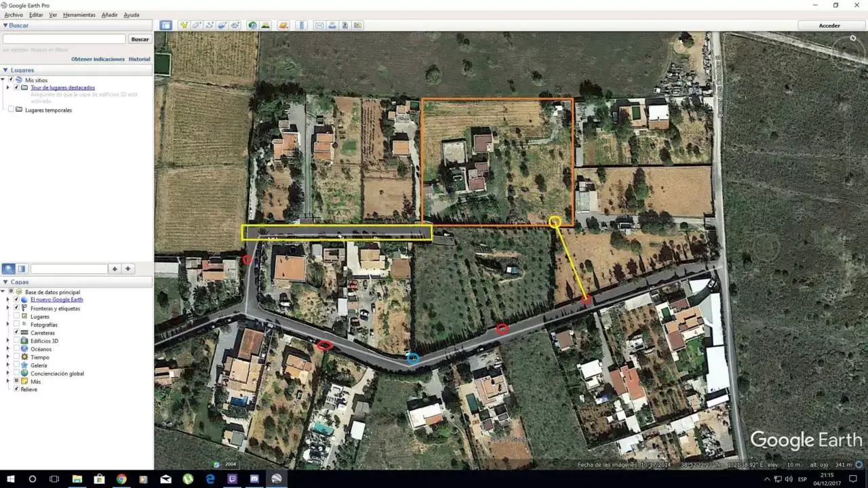Open the planet switcher (Saturn) icon
This screenshot has height=488, width=868.
click(x=283, y=25)
